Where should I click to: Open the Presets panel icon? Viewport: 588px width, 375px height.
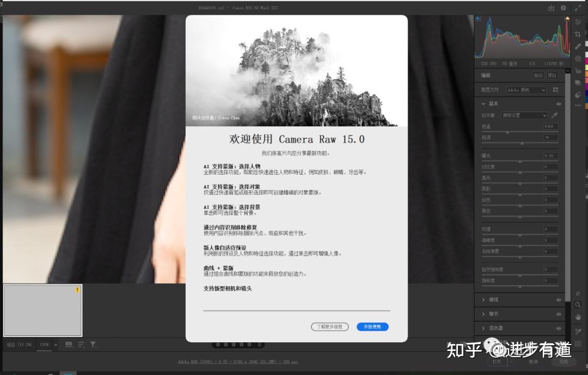(x=578, y=95)
